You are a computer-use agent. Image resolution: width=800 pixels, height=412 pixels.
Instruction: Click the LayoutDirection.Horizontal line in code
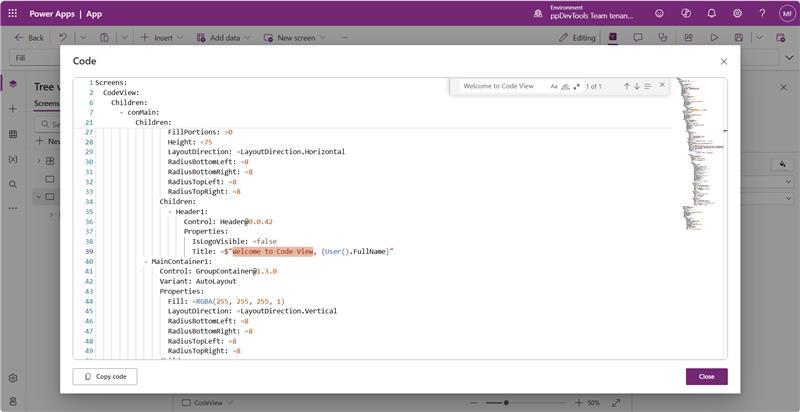tap(256, 152)
